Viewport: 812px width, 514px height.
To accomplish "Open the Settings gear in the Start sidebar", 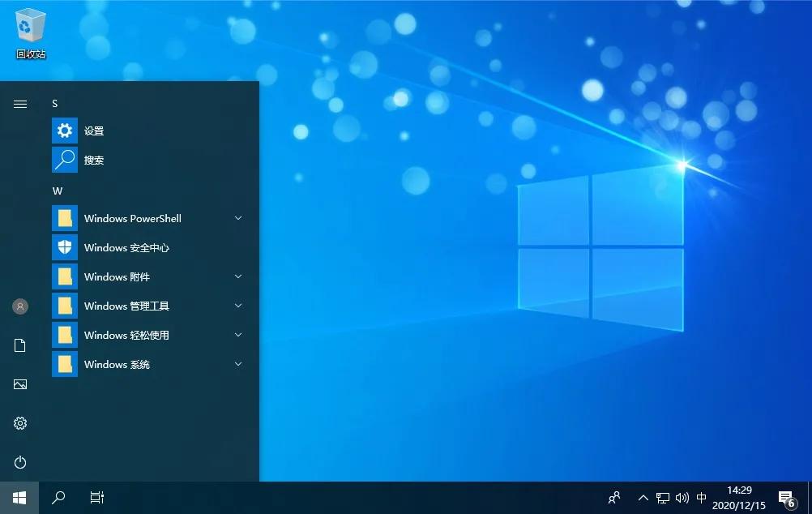I will coord(19,422).
